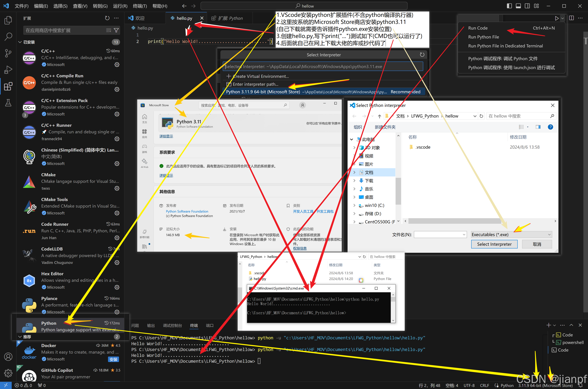Refresh the installed extensions list
The image size is (588, 389).
coord(107,18)
